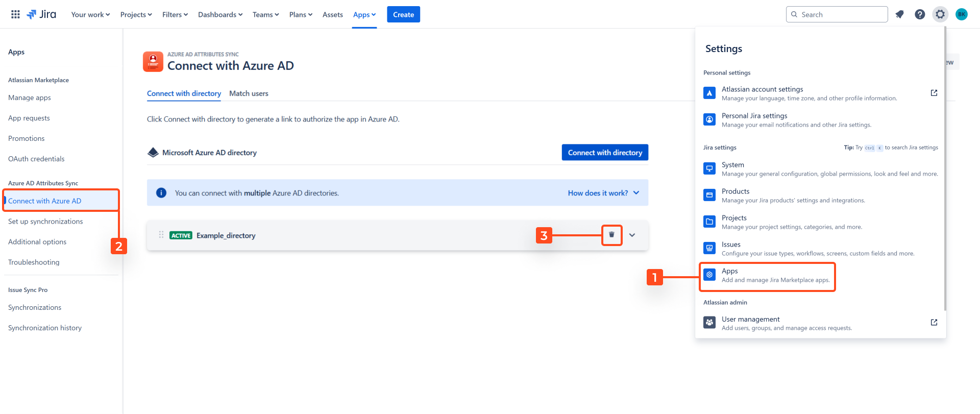
Task: Click the settings gear icon
Action: click(x=940, y=14)
